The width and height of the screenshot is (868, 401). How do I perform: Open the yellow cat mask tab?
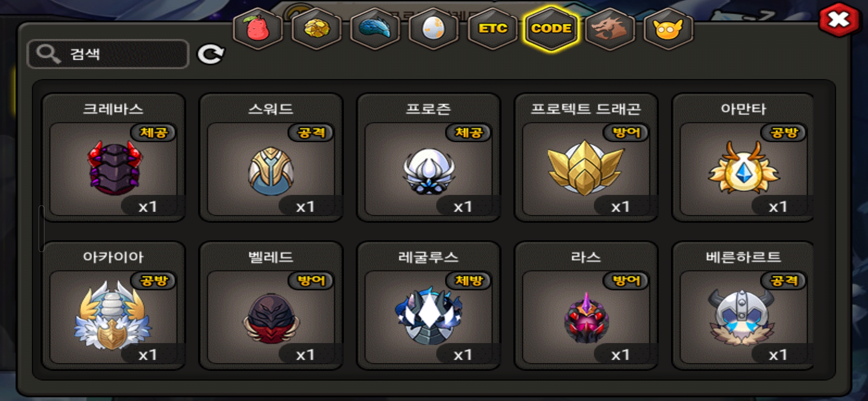tap(668, 29)
